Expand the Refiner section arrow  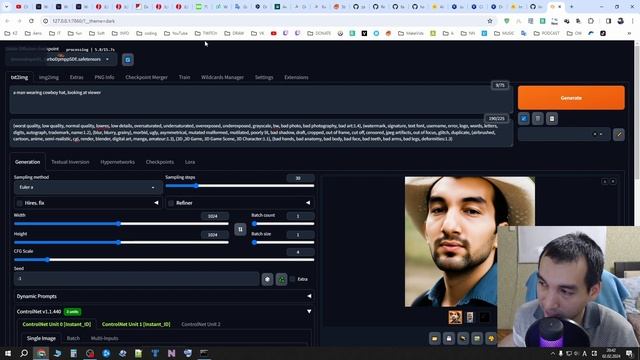point(308,203)
